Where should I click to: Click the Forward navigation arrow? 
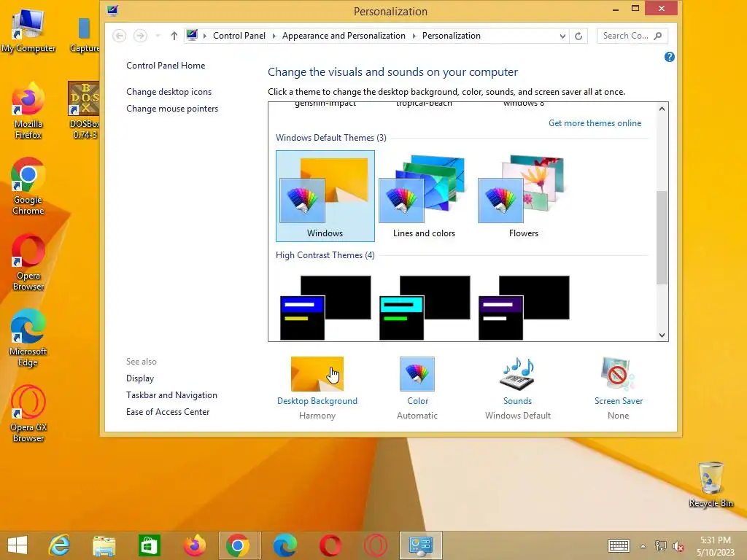point(140,36)
